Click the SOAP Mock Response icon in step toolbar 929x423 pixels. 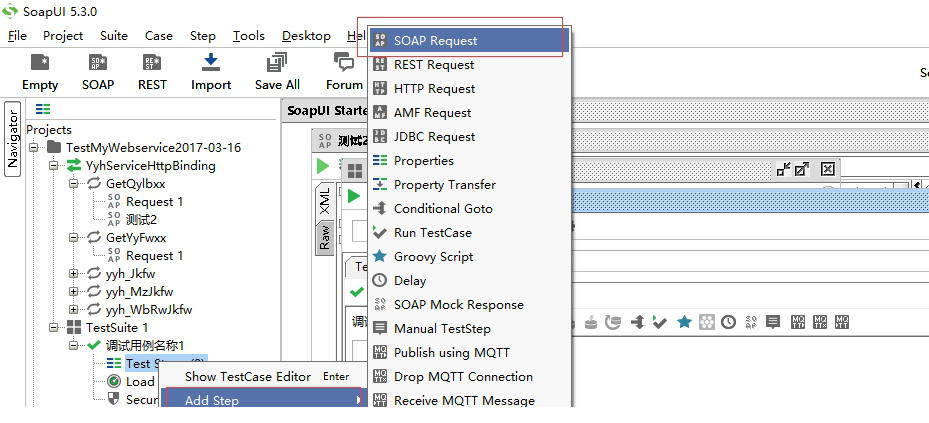point(751,322)
